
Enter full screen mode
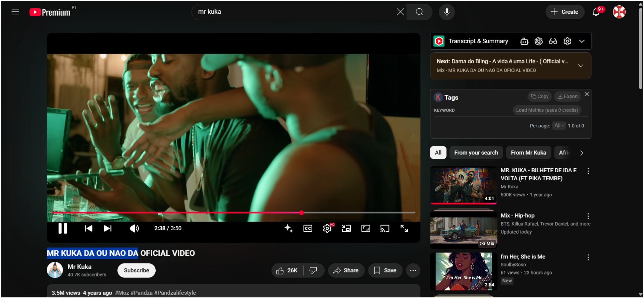(x=404, y=228)
